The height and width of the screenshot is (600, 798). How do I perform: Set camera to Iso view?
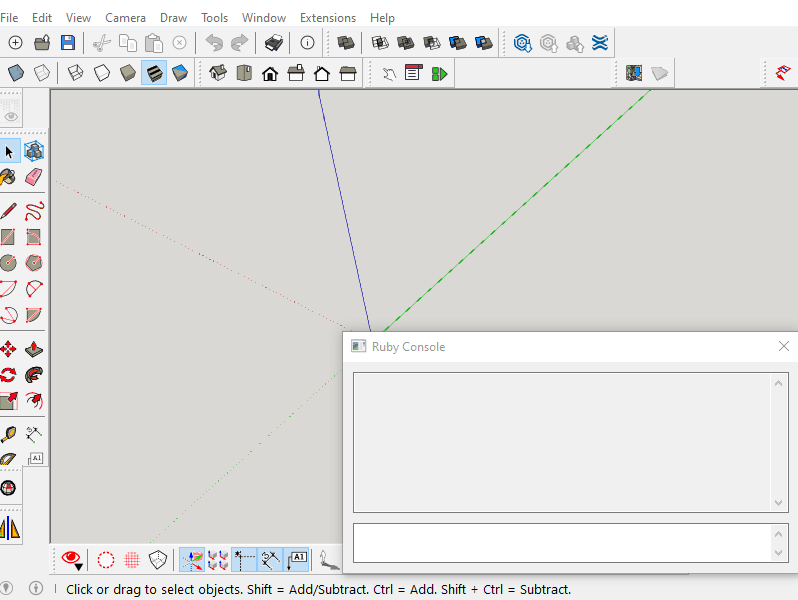[x=218, y=73]
